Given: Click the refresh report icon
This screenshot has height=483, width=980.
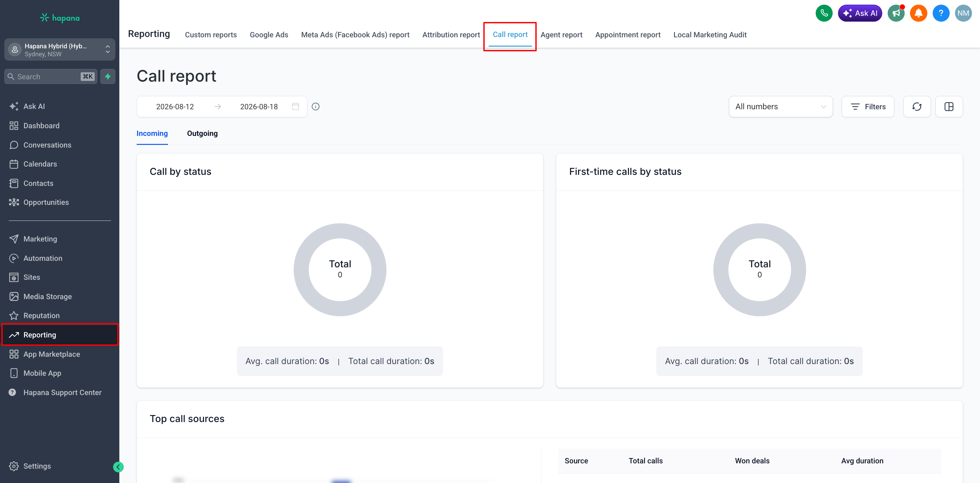Looking at the screenshot, I should coord(917,107).
